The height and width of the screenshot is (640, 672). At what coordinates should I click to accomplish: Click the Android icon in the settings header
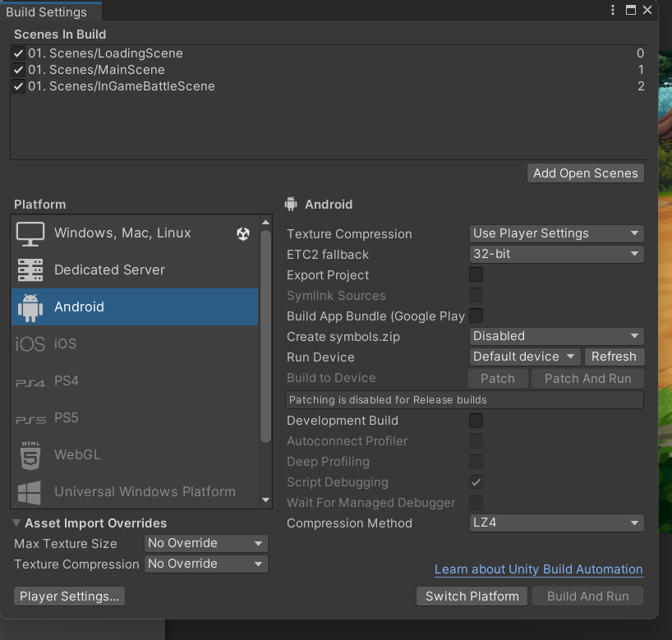pos(291,204)
